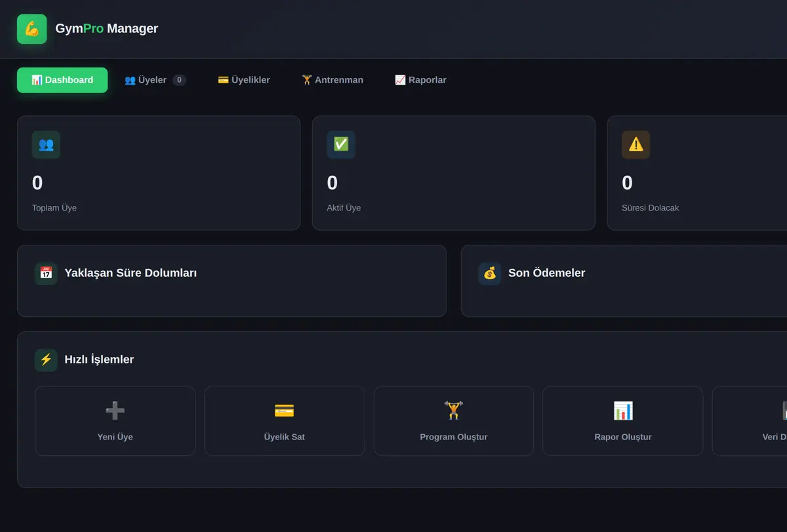Open the Üyelikler tab
The width and height of the screenshot is (787, 532).
pyautogui.click(x=244, y=80)
